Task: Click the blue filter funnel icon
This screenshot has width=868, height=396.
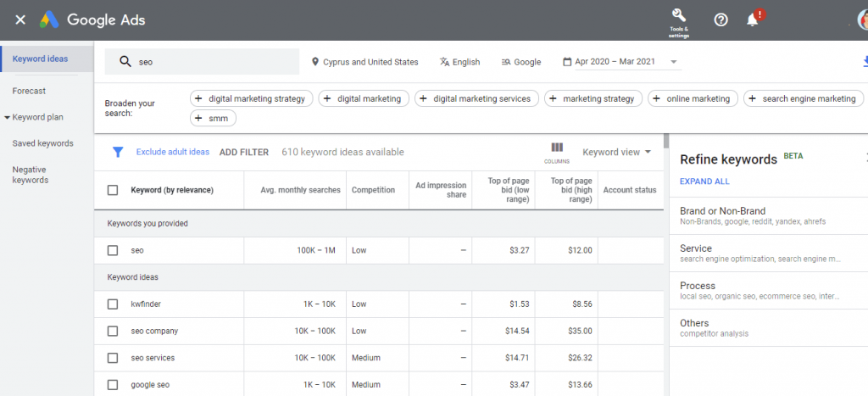Action: coord(117,152)
